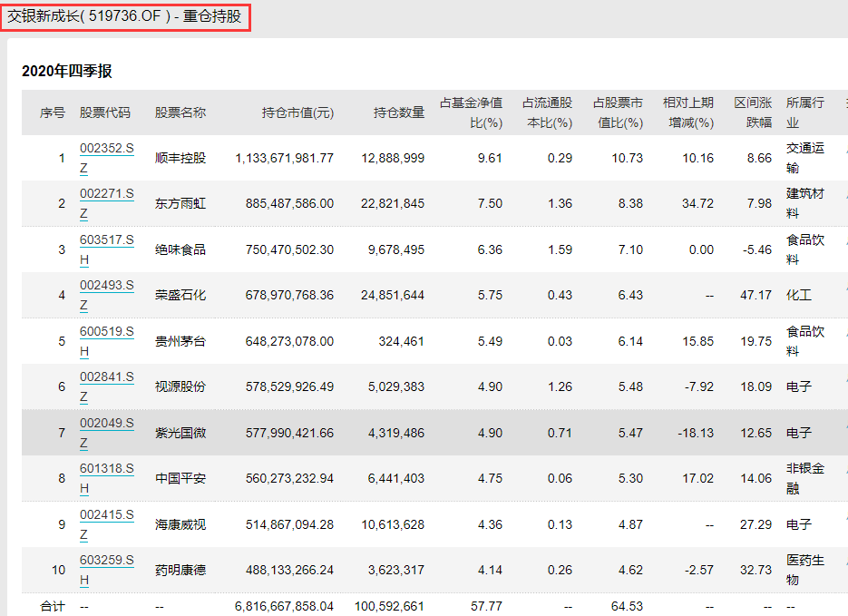Viewport: 848px width, 616px height.
Task: Click share quantity 22,821,845
Action: pos(393,203)
